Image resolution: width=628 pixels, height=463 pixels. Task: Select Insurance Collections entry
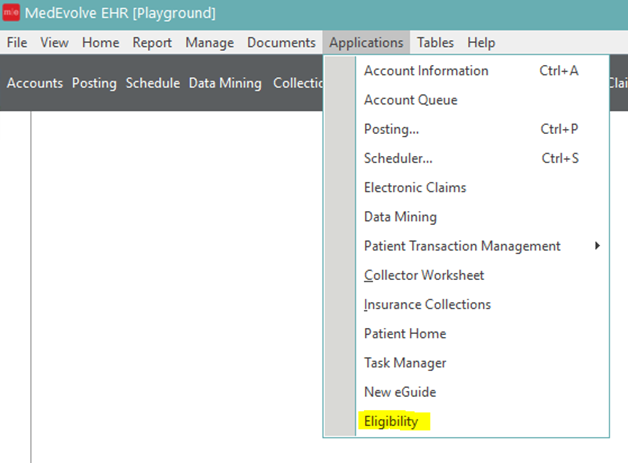[x=482, y=304]
